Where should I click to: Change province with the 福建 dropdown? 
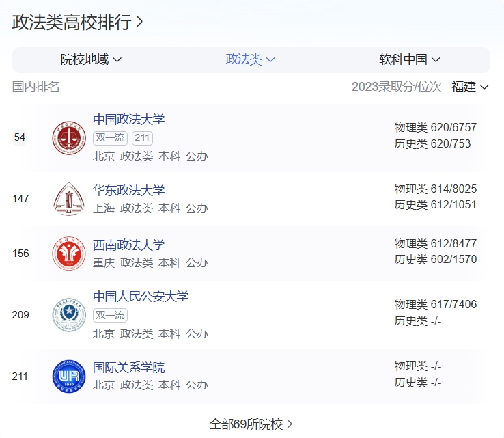470,87
